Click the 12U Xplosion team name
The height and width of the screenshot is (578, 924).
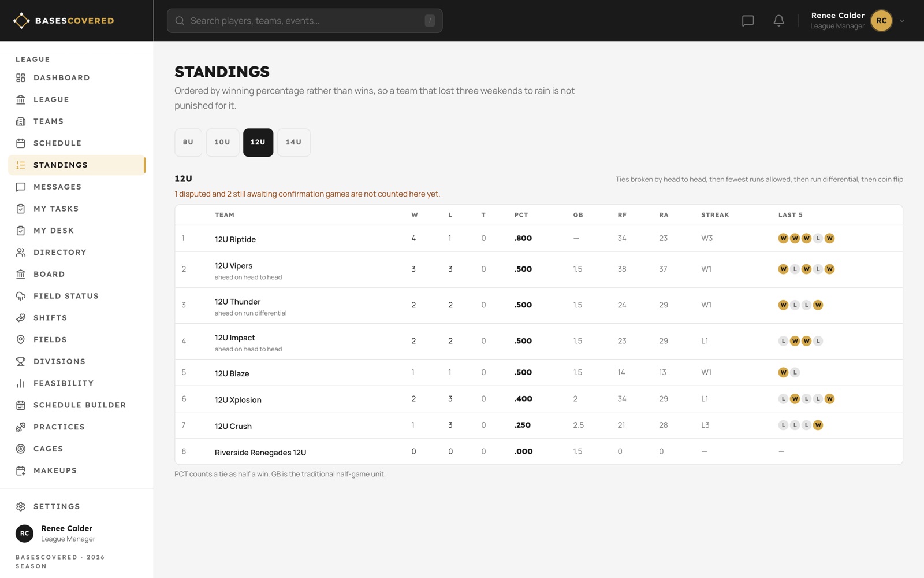click(238, 400)
